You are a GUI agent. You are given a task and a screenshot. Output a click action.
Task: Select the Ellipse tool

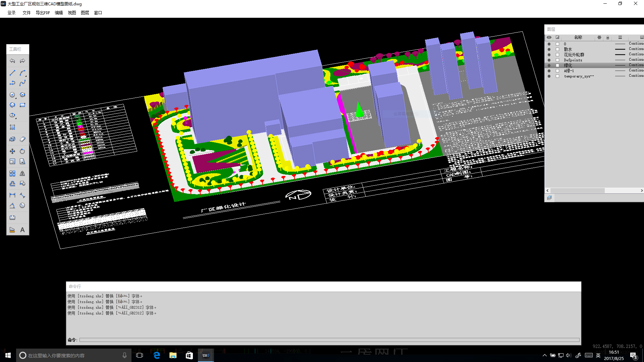point(12,115)
